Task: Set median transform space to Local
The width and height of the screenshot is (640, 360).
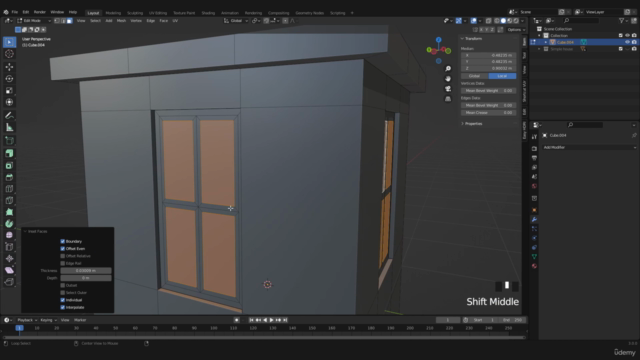Action: point(502,76)
